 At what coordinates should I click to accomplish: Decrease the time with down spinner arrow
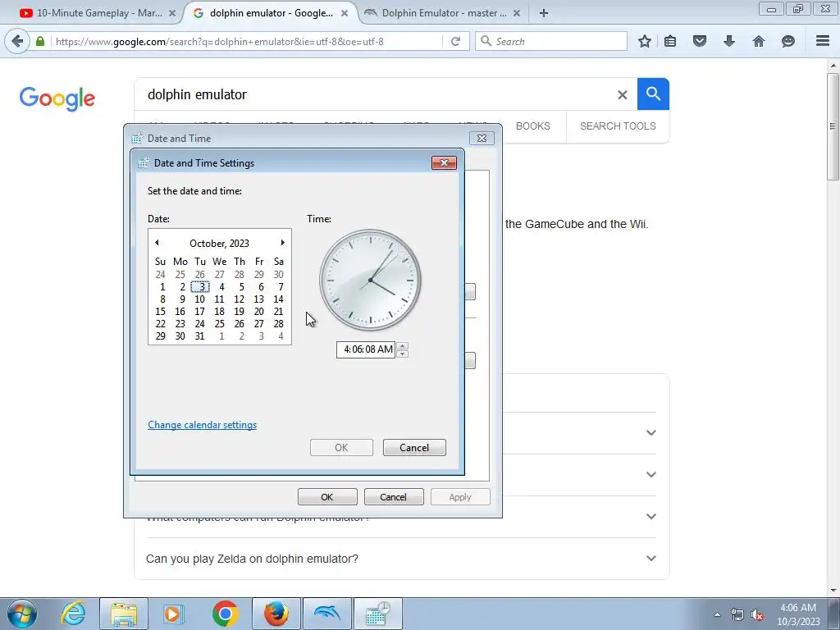(x=402, y=354)
